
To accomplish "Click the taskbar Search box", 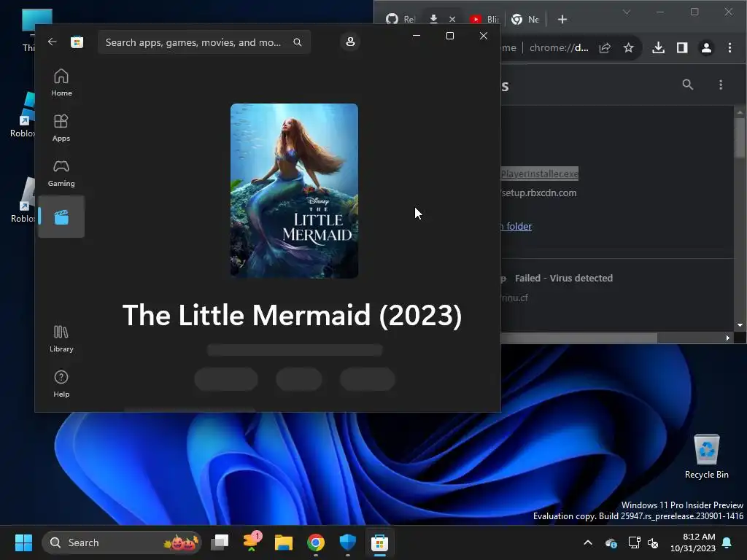I will [x=122, y=542].
